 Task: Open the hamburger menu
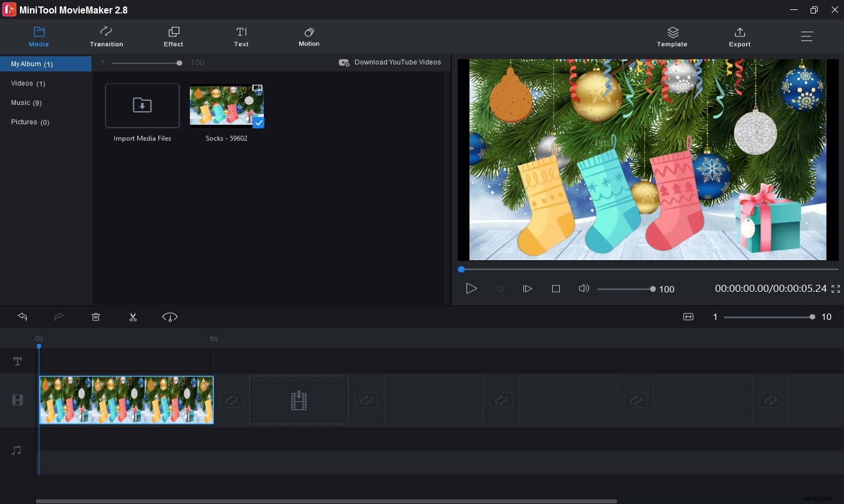click(x=807, y=36)
